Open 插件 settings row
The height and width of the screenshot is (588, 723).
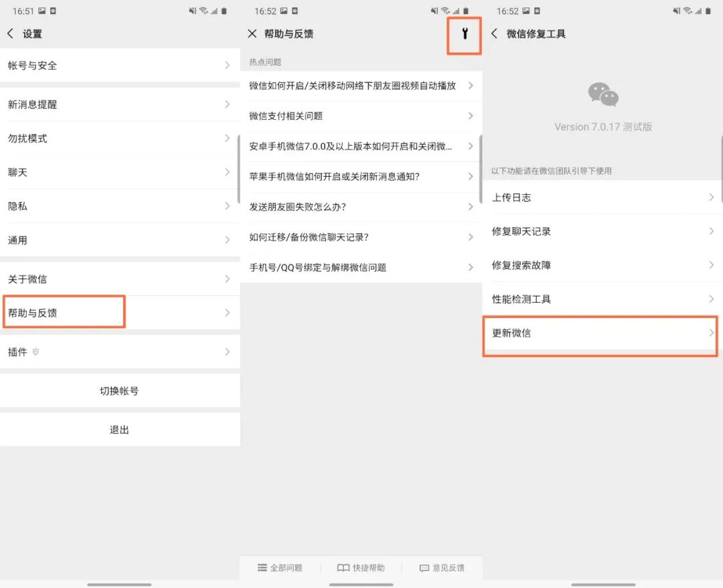120,352
